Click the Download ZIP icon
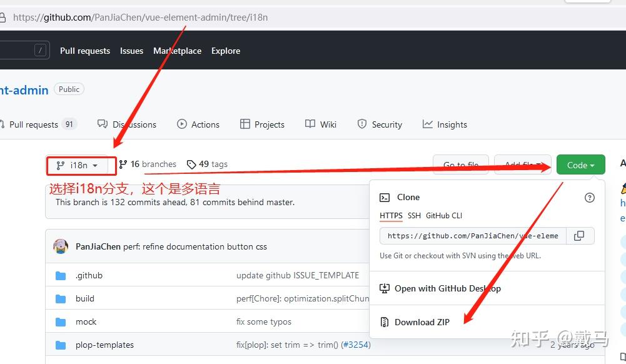This screenshot has width=626, height=364. (x=383, y=321)
